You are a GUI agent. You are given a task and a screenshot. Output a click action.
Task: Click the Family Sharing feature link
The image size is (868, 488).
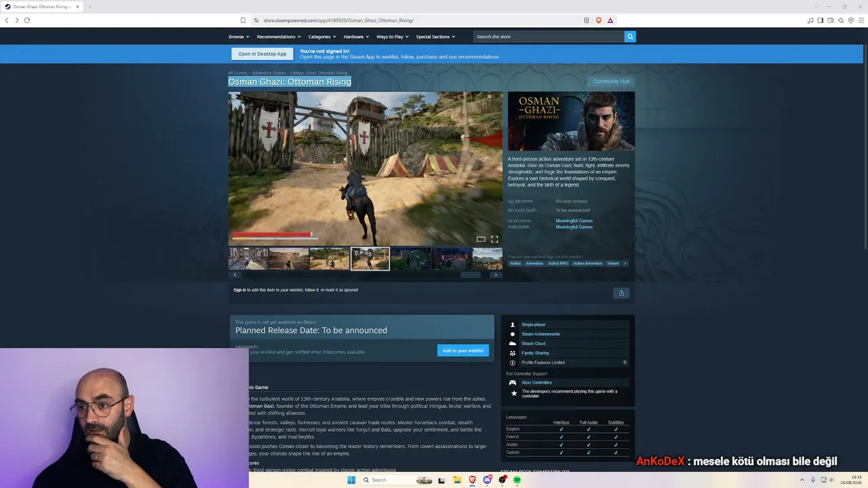pos(535,353)
